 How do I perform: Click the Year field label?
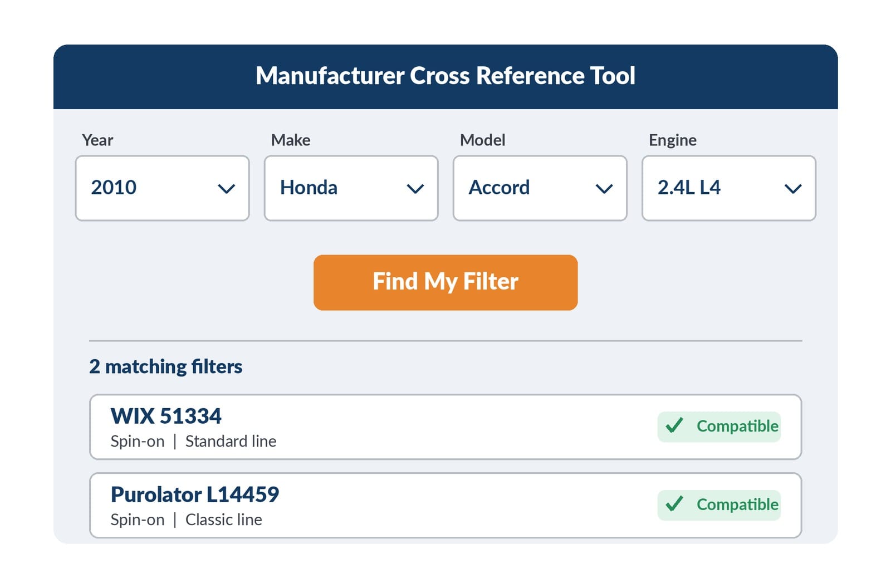(x=97, y=140)
